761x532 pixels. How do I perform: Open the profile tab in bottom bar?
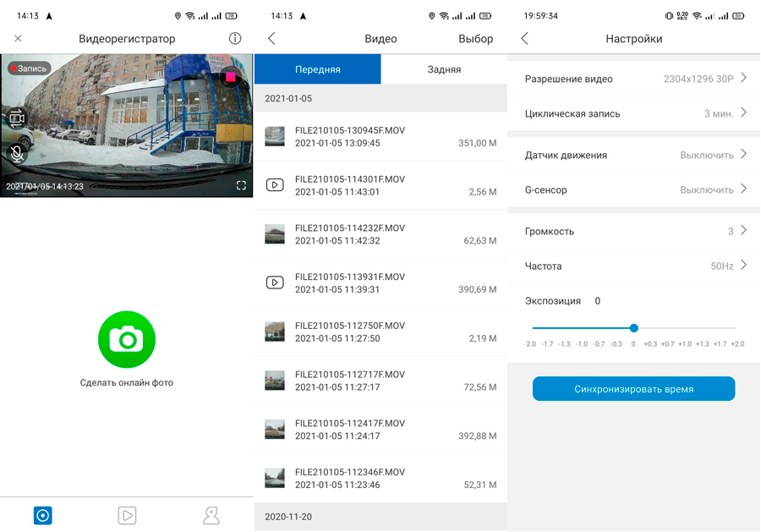(x=211, y=515)
